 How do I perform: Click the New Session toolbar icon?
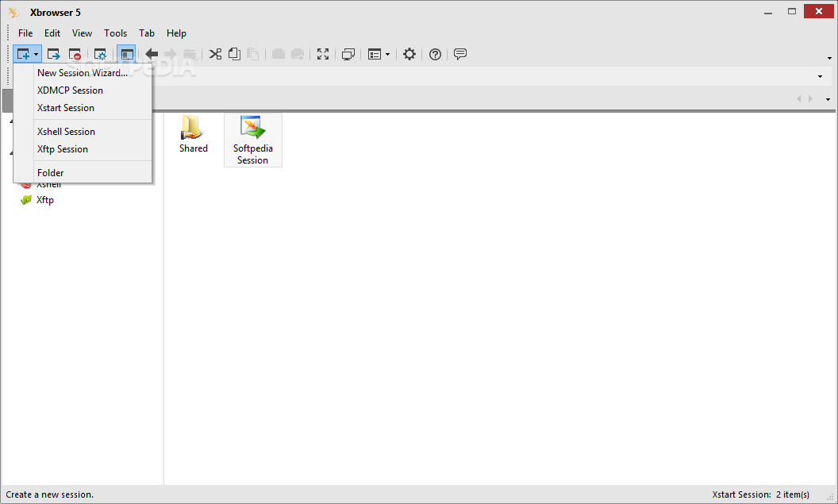[x=23, y=54]
